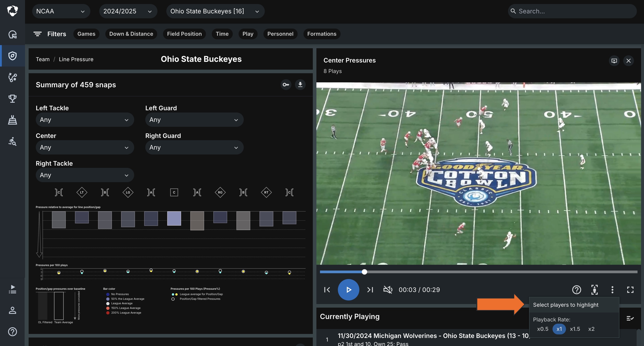Expand the 2024/2025 season selector
This screenshot has width=644, height=346.
128,11
